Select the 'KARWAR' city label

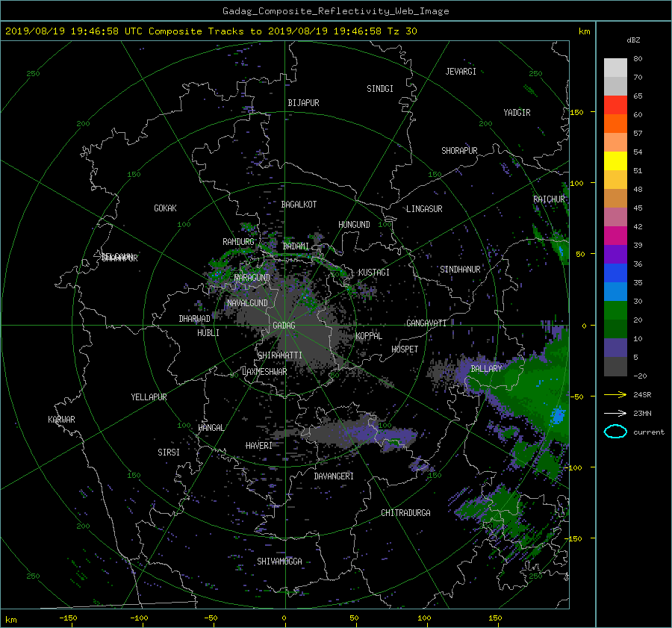click(x=61, y=420)
